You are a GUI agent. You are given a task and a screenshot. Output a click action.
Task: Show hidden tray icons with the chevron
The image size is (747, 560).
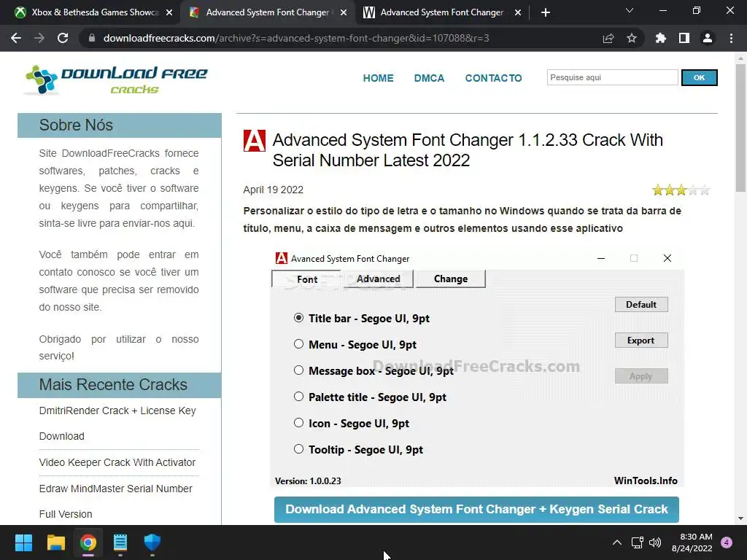617,542
